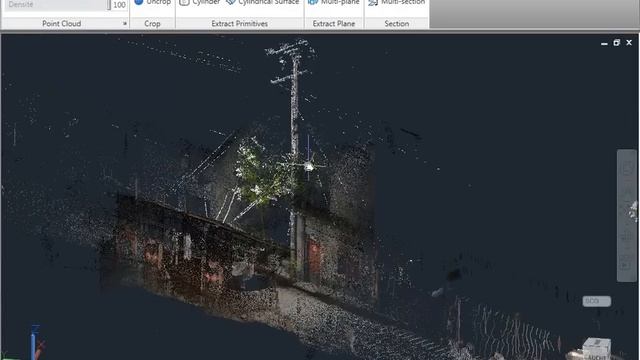640x360 pixels.
Task: Adjust the Densité slider
Action: [58, 5]
